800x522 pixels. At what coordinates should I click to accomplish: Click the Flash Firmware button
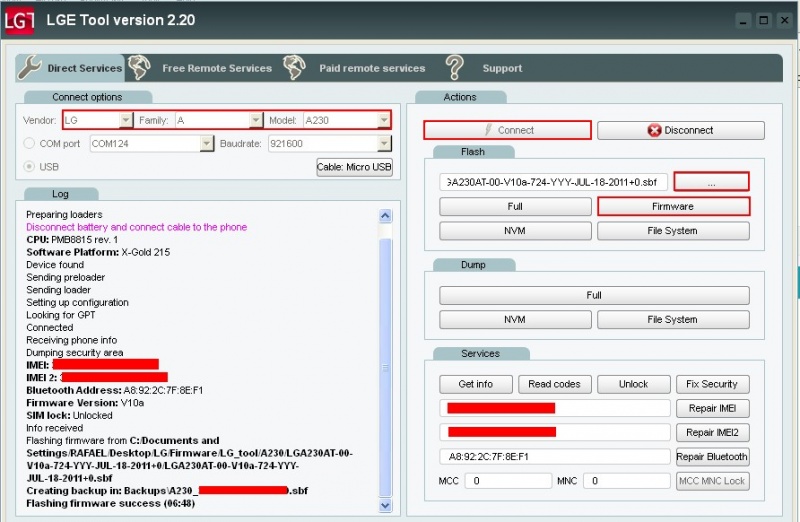coord(673,206)
